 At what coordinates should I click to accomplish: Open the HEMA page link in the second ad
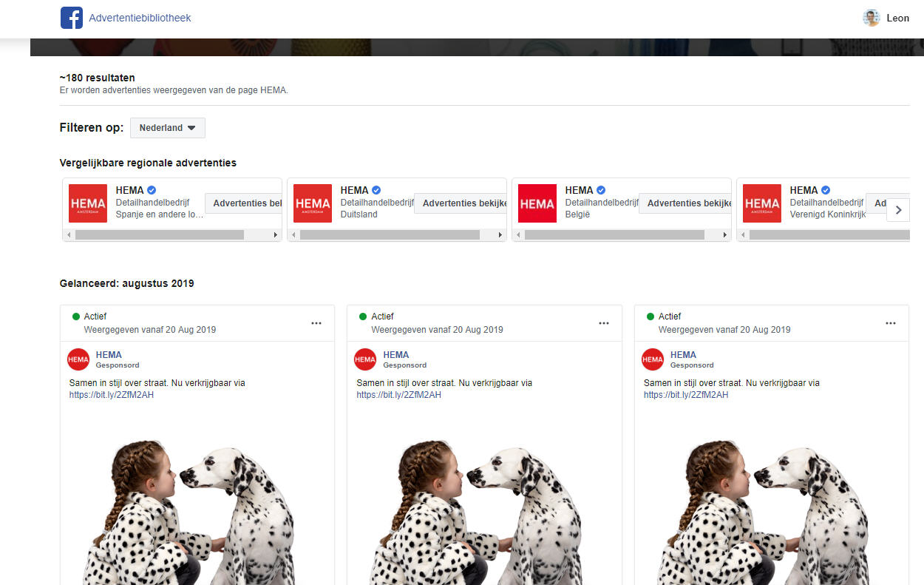(396, 355)
